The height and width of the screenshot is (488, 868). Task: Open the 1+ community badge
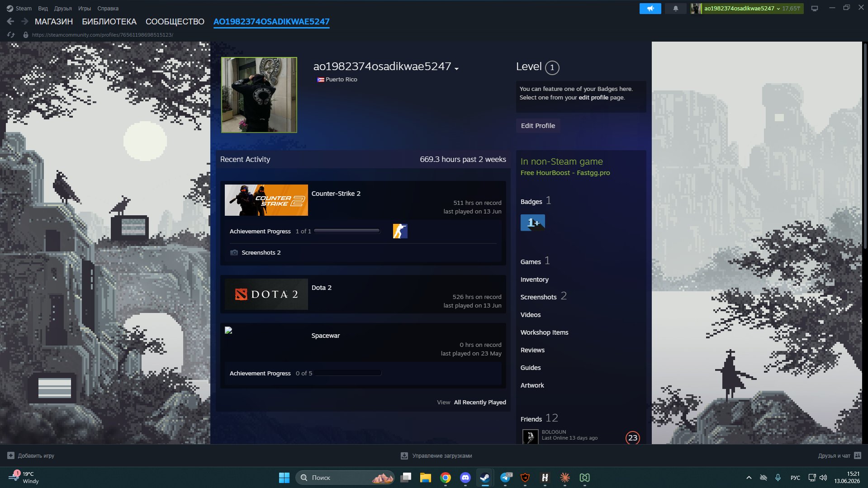532,223
